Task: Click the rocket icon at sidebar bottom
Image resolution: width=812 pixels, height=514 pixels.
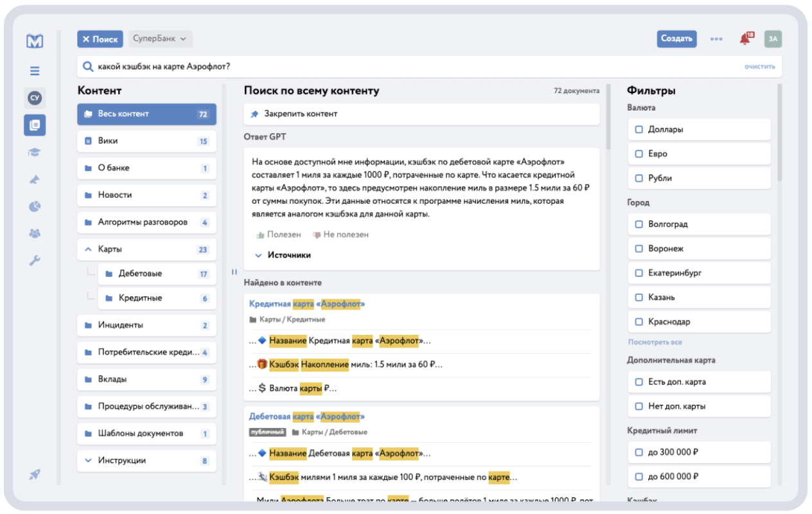Action: pos(35,475)
